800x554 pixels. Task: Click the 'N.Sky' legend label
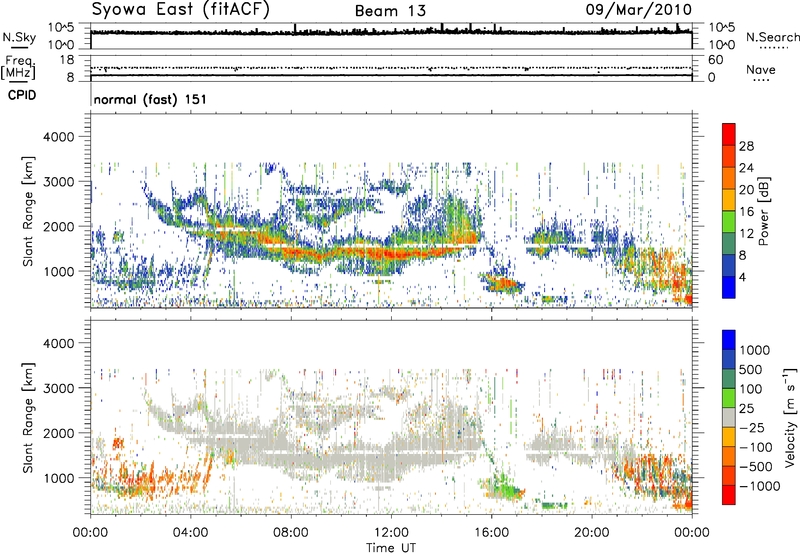19,37
